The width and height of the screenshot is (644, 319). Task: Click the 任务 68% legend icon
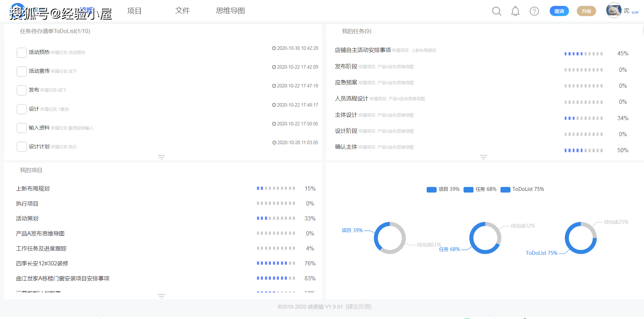click(x=468, y=189)
